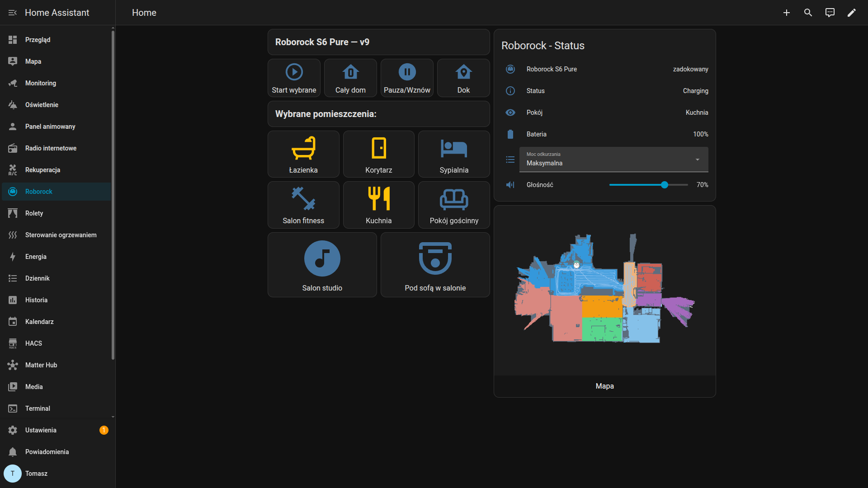
Task: Click the Bateria battery icon
Action: tap(510, 134)
